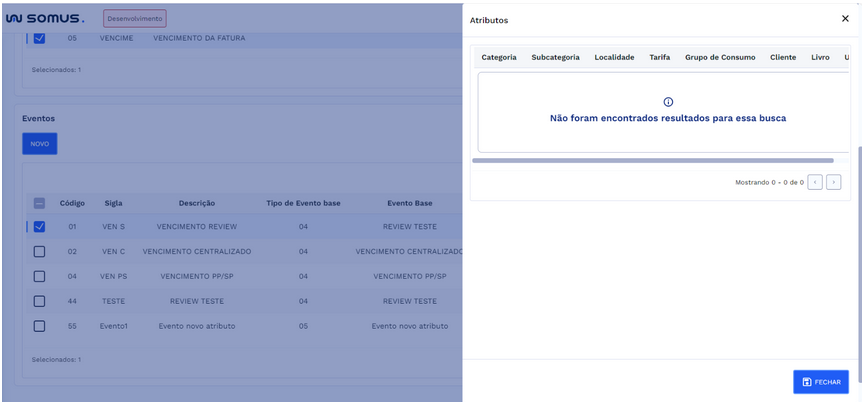Click the Categoria column header
This screenshot has height=402, width=862.
499,57
